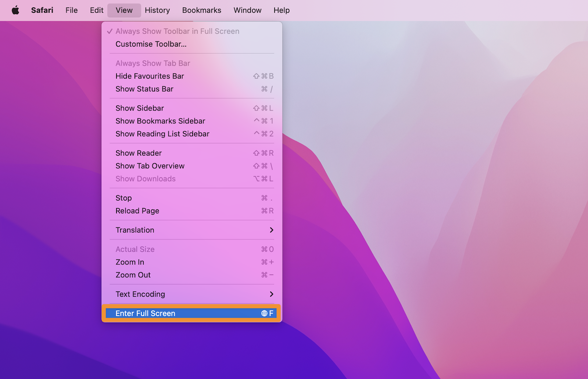Screen dimensions: 588x379
Task: Expand the Text Encoding submenu
Action: (140, 294)
